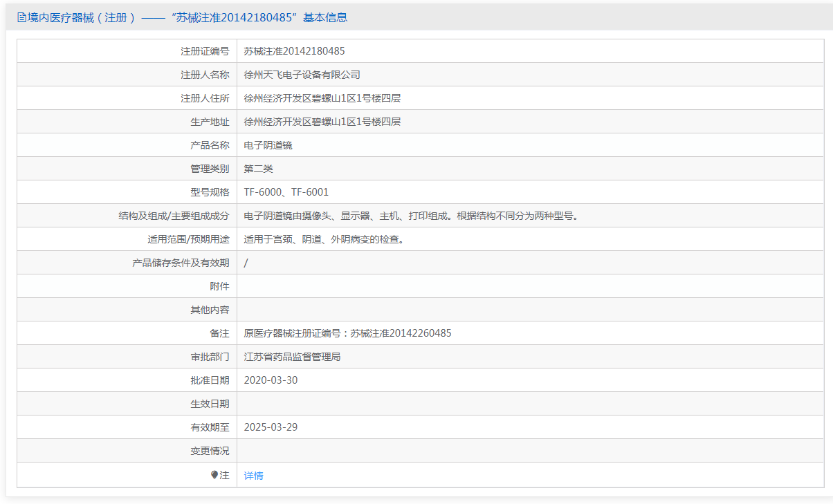Click the 结构及组成 description text
Viewport: 833px width, 504px height.
[410, 216]
